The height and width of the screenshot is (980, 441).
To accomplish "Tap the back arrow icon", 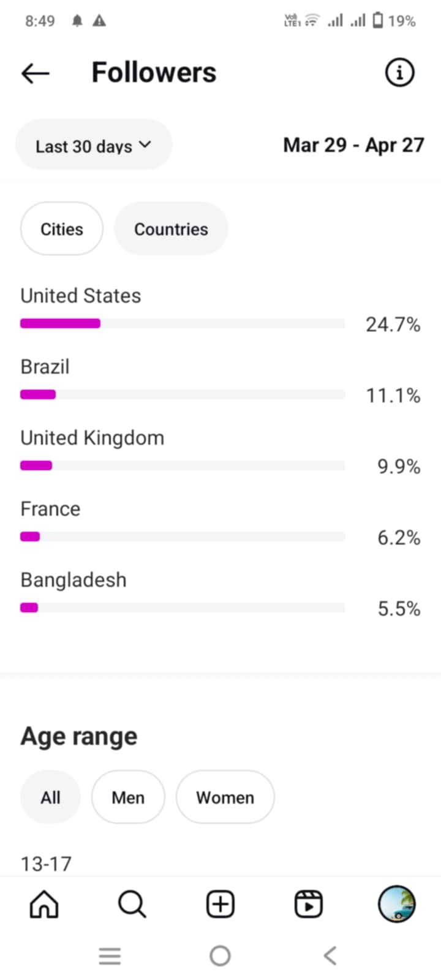I will pyautogui.click(x=35, y=73).
